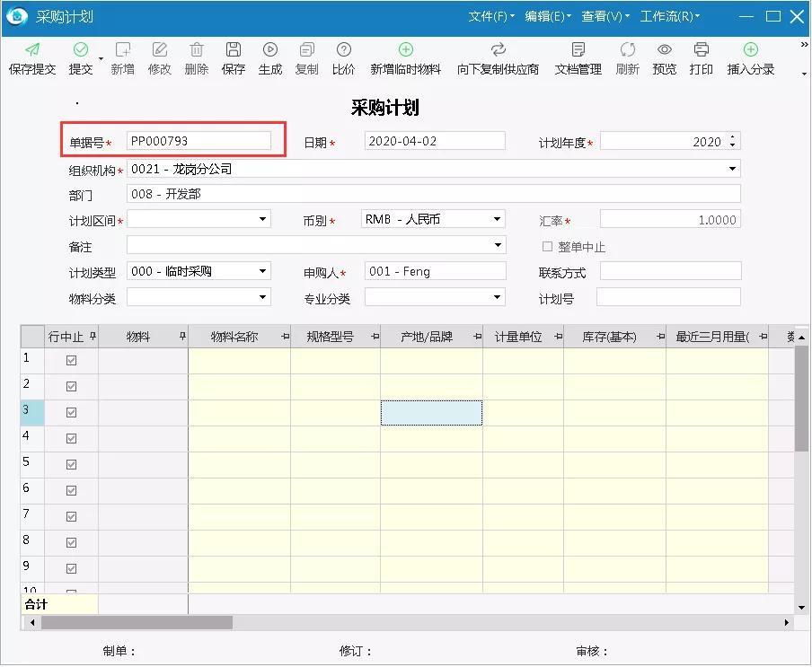Screen dimensions: 812x667
Task: Click the 修改 edit pencil icon
Action: pyautogui.click(x=160, y=49)
